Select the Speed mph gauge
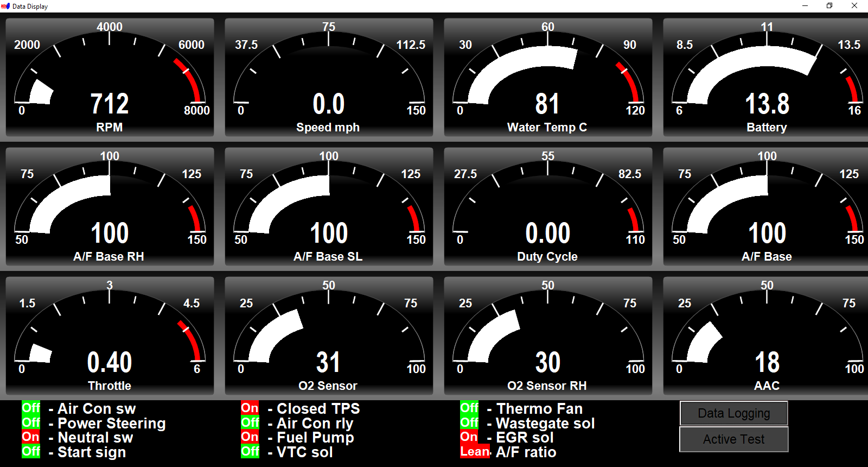Screen dimensions: 868x467 329,78
